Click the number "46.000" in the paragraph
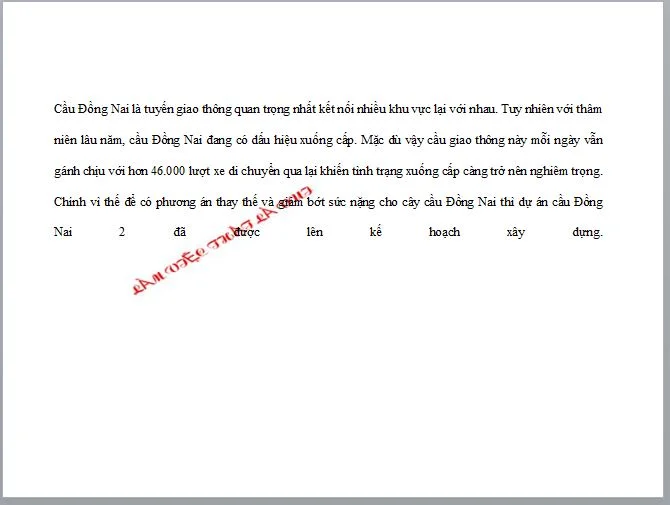The height and width of the screenshot is (505, 670). click(x=168, y=171)
